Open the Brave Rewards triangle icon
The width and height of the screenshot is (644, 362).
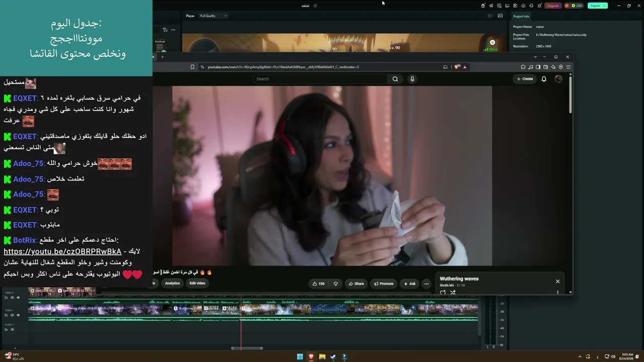click(x=464, y=67)
